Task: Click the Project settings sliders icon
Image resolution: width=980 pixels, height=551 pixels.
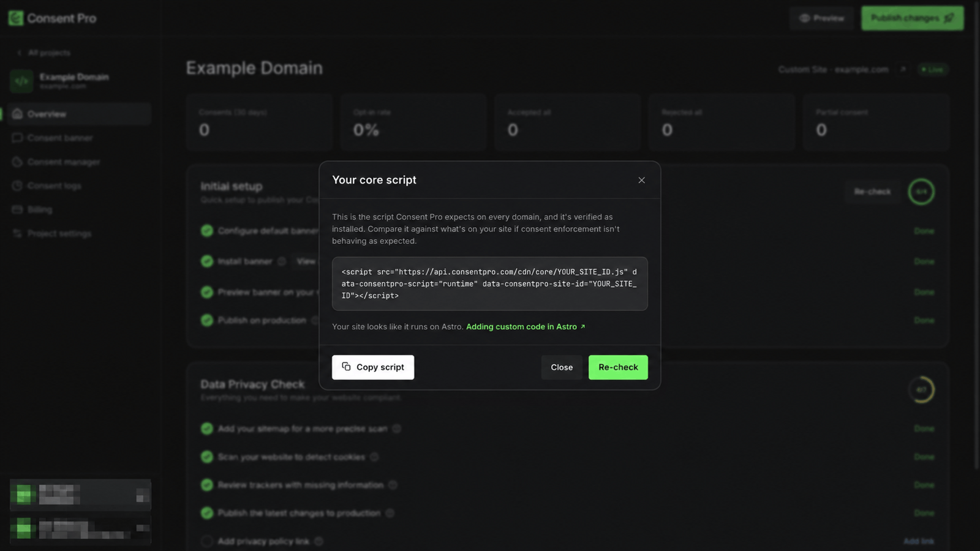Action: coord(17,233)
